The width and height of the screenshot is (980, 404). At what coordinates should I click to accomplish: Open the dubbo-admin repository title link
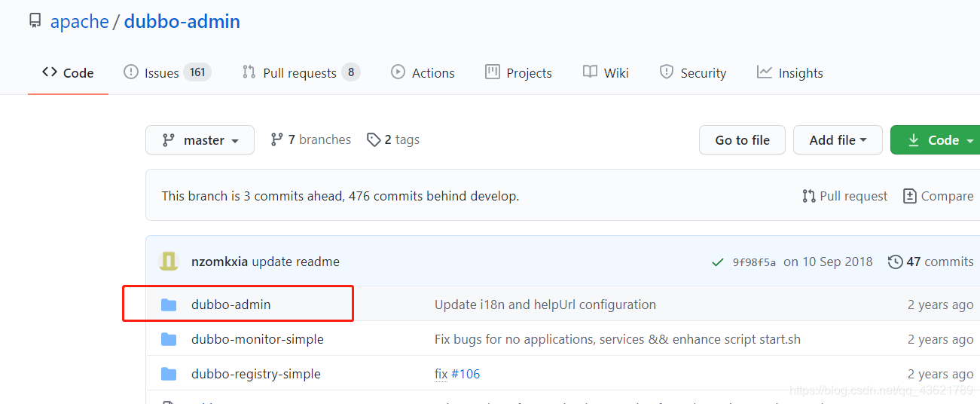click(182, 21)
